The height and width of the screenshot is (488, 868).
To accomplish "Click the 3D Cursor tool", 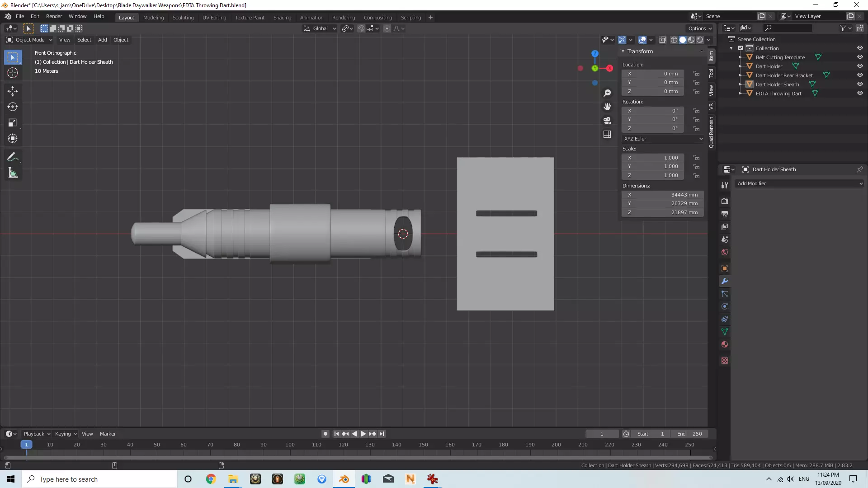I will coord(13,73).
